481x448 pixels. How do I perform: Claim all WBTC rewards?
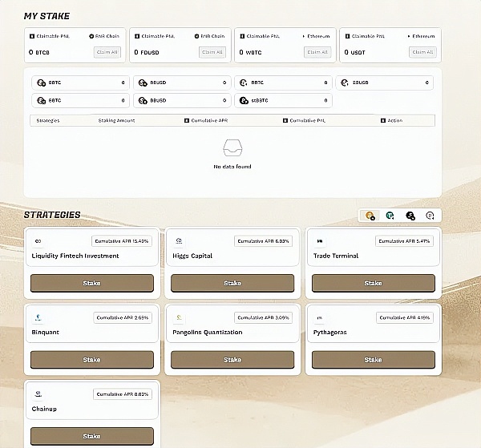coord(317,52)
